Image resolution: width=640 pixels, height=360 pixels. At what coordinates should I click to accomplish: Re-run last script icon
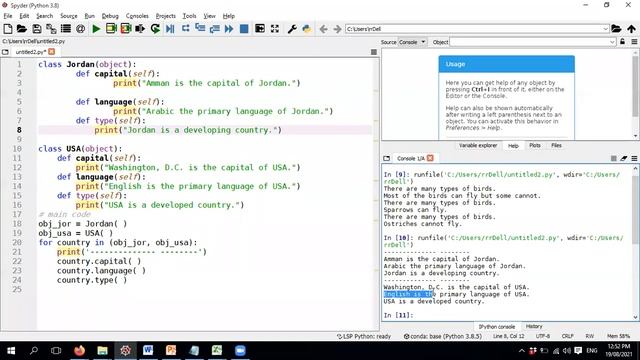point(155,29)
